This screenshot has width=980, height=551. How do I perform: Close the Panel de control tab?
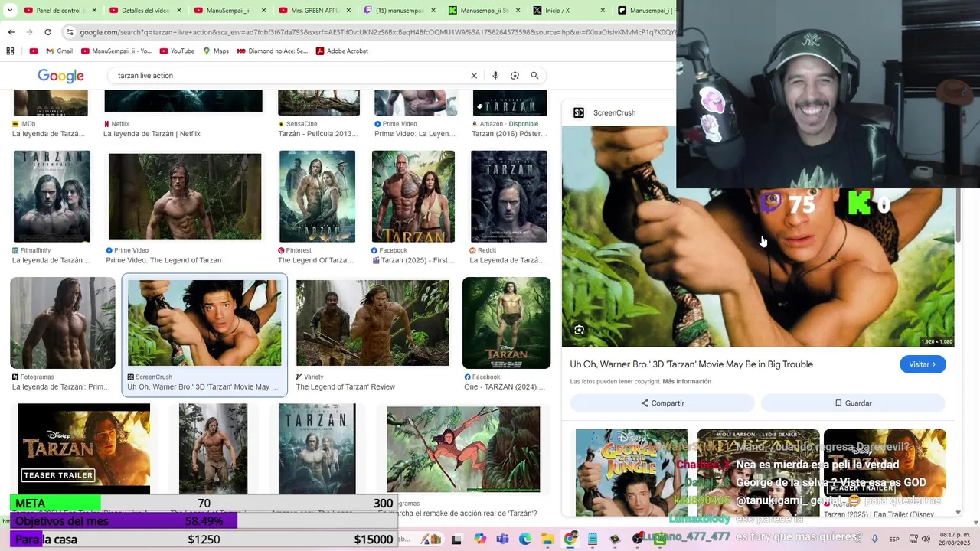pyautogui.click(x=93, y=11)
